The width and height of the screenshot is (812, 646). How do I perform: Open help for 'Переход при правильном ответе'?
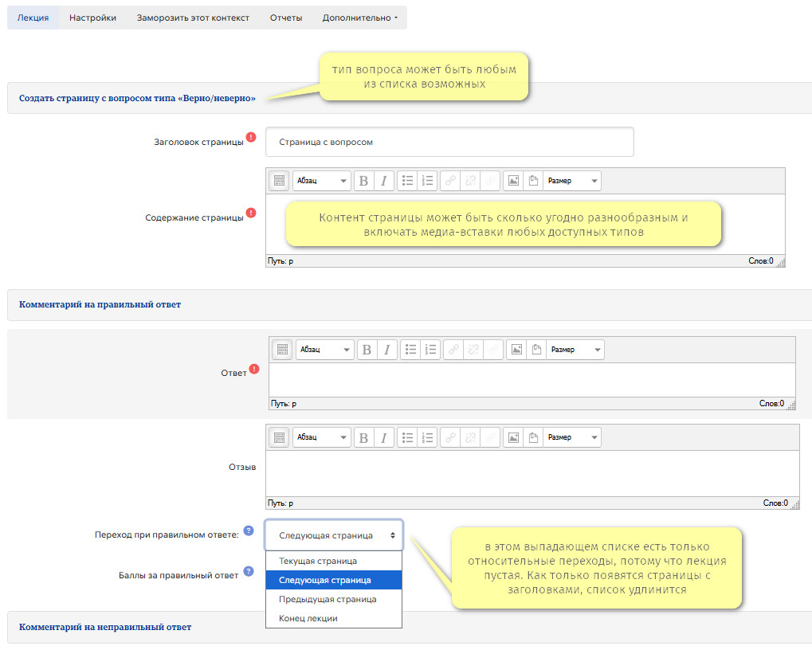click(x=249, y=530)
